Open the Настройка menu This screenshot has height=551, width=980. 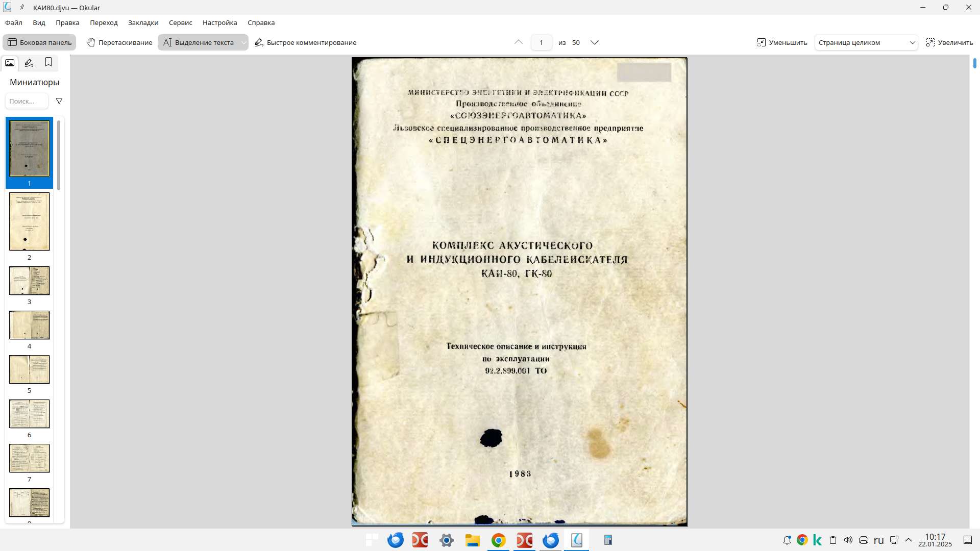point(219,22)
